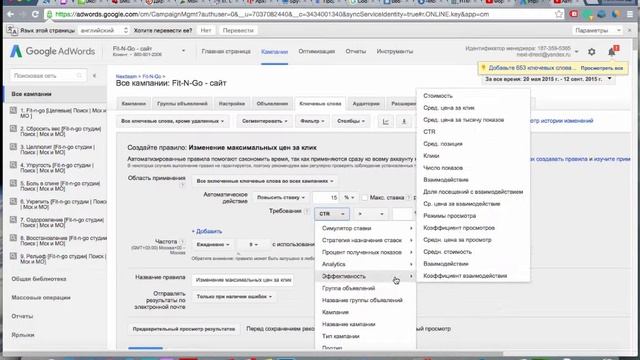Open the Повысить ставку action dropdown
Viewport: 640px width, 360px height.
pos(280,198)
